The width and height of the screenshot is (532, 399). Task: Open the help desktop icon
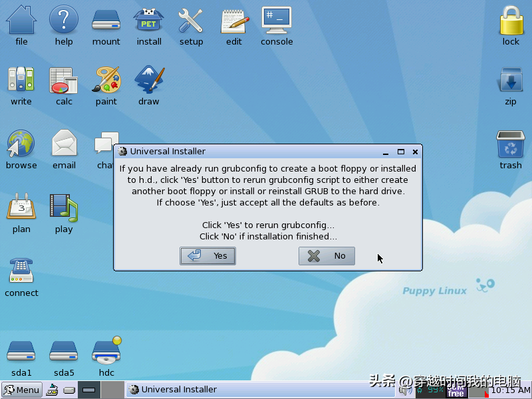point(64,20)
